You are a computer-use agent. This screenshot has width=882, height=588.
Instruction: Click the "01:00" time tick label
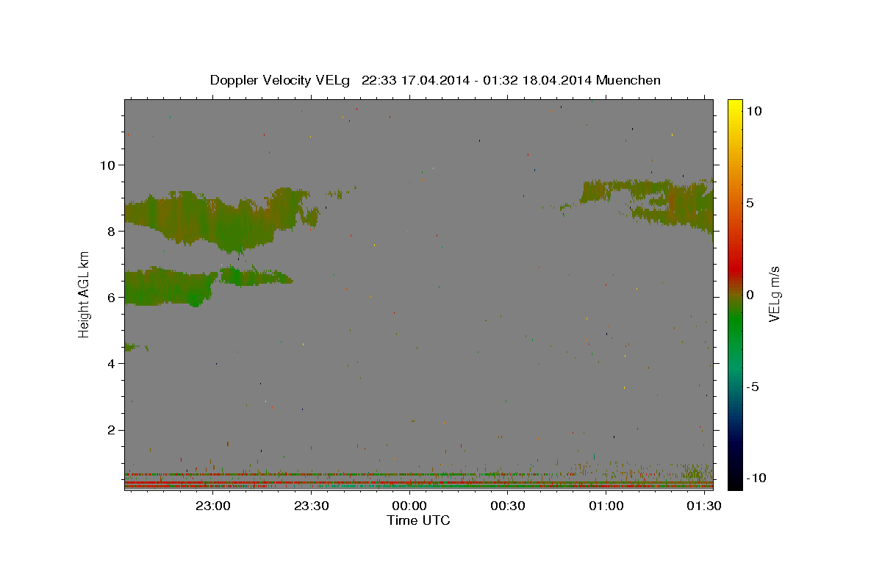606,506
